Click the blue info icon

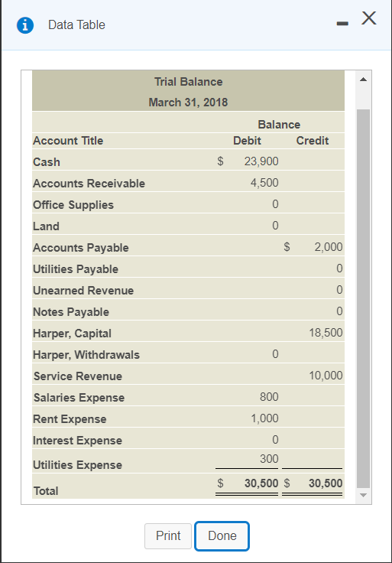coord(25,25)
